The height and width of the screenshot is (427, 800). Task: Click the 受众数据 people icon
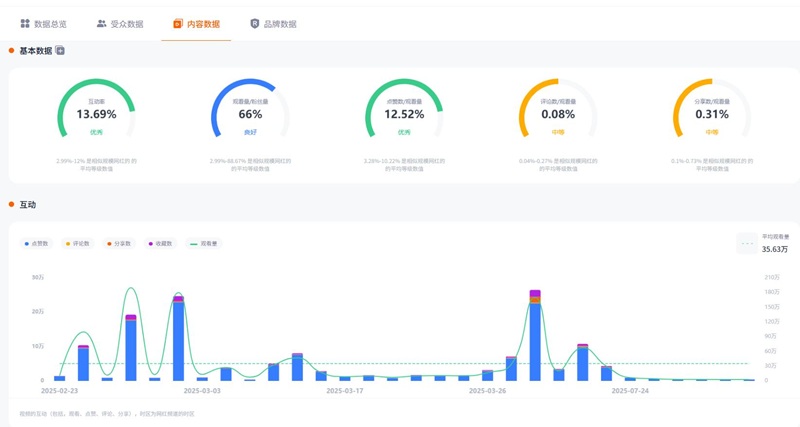coord(102,24)
